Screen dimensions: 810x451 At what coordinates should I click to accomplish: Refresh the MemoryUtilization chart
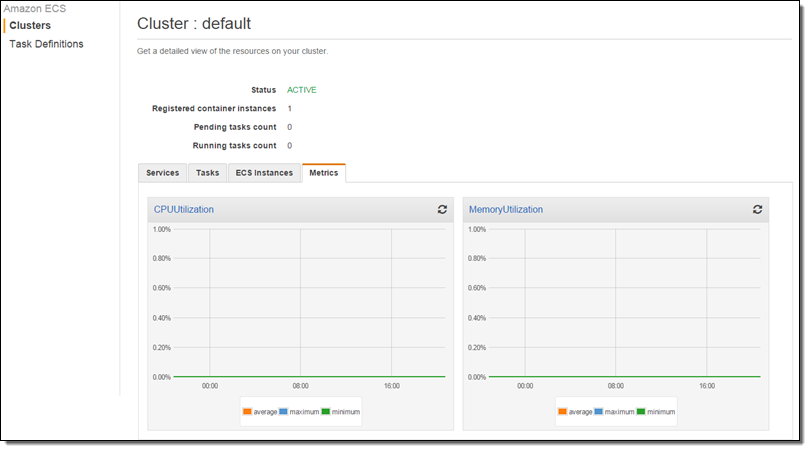(757, 209)
